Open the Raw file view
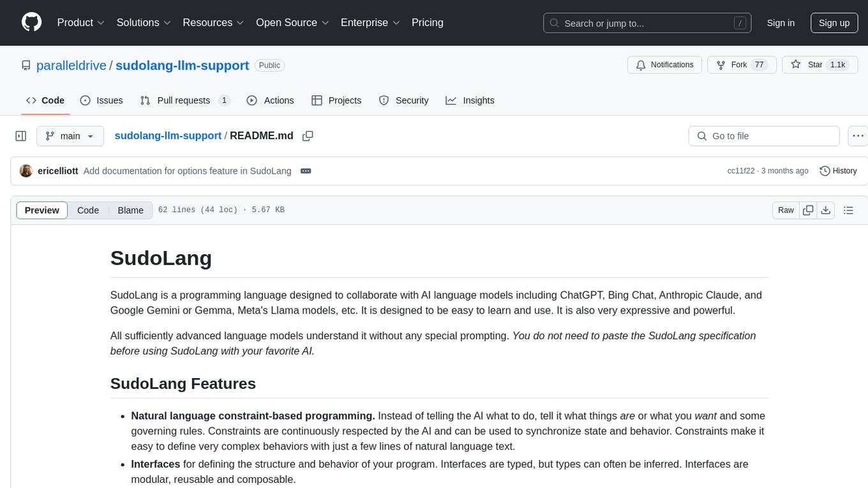 point(786,210)
